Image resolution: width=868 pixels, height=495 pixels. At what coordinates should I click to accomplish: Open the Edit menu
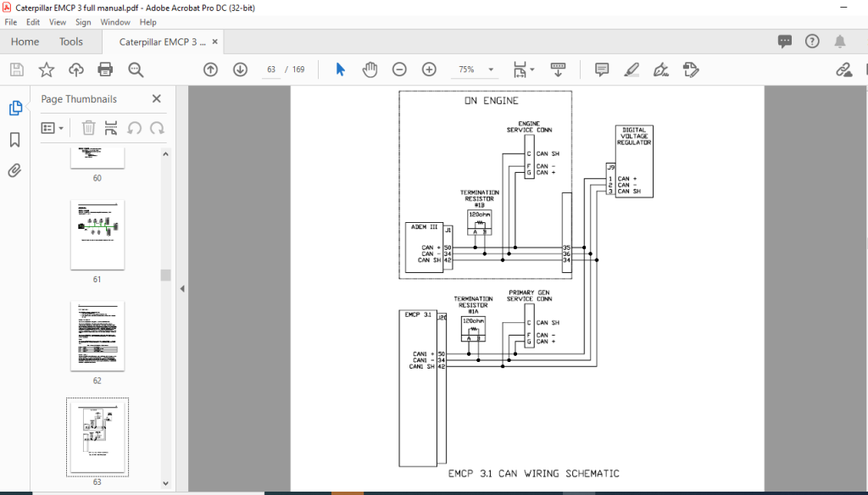click(x=32, y=22)
